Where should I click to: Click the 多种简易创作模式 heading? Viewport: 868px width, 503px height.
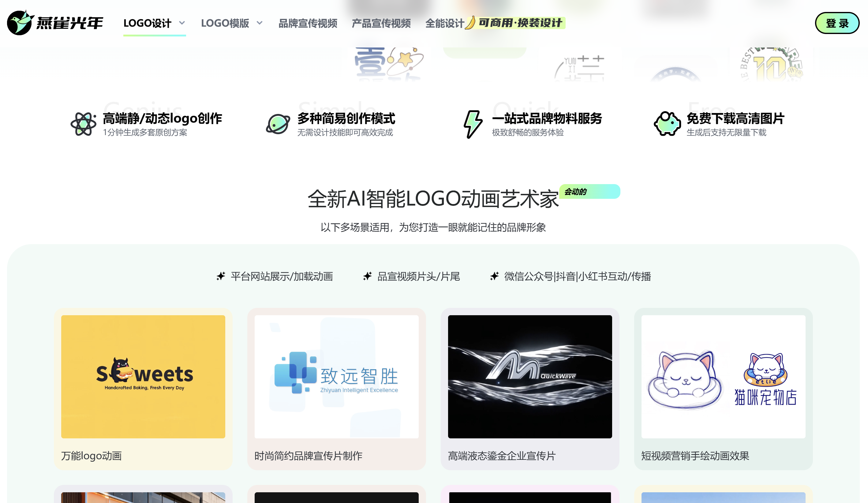346,119
